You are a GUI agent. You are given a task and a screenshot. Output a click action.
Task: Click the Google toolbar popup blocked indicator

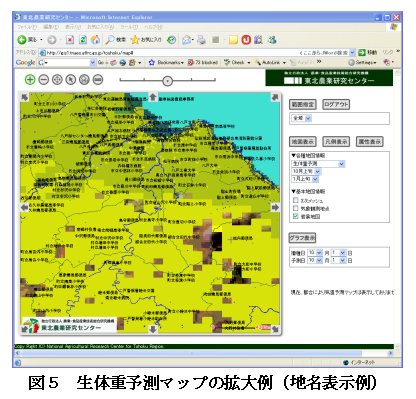coord(203,62)
